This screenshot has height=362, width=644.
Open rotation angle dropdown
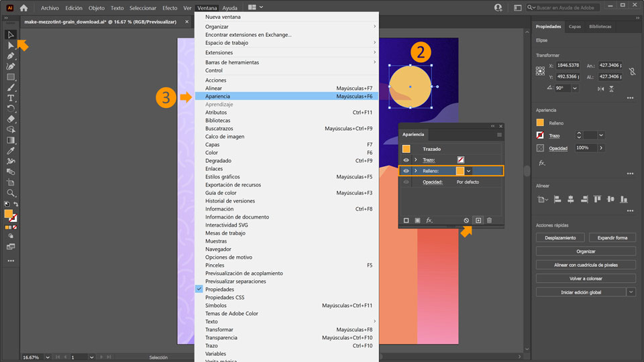[575, 88]
